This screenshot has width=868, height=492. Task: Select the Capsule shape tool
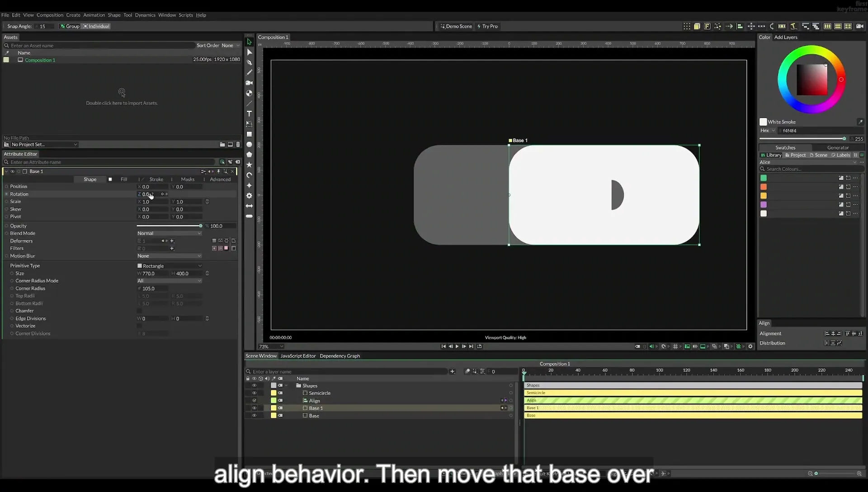click(x=249, y=217)
